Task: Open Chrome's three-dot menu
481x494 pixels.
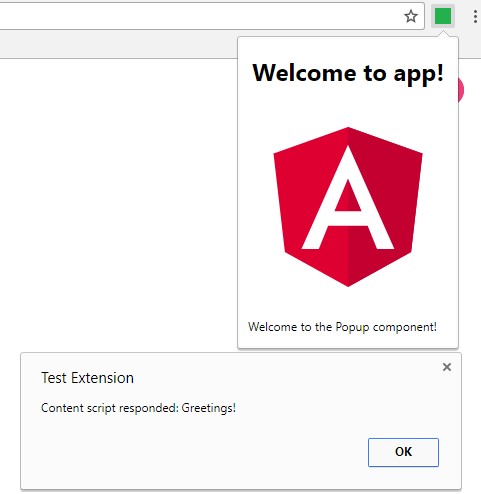Action: pos(475,16)
